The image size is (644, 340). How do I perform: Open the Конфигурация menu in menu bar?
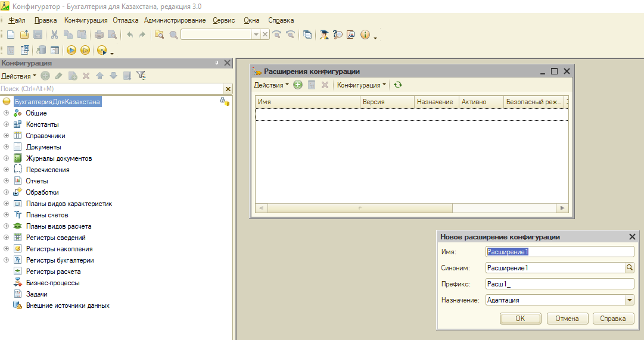click(86, 20)
